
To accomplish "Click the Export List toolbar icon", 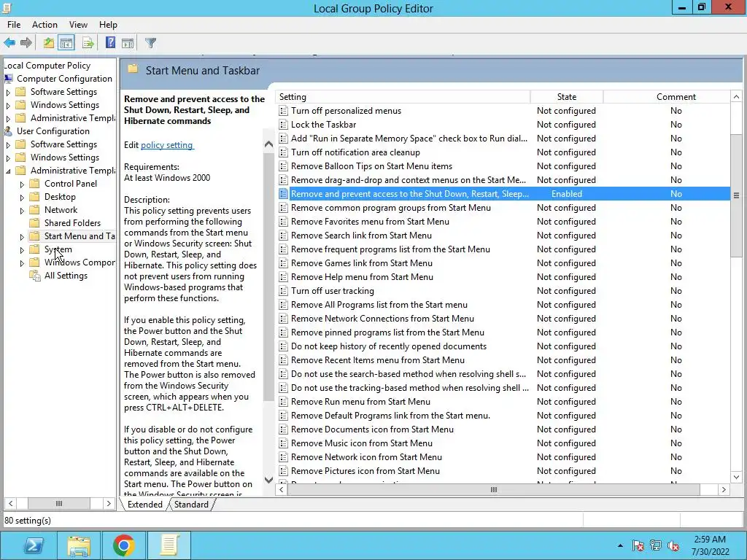I will 88,43.
